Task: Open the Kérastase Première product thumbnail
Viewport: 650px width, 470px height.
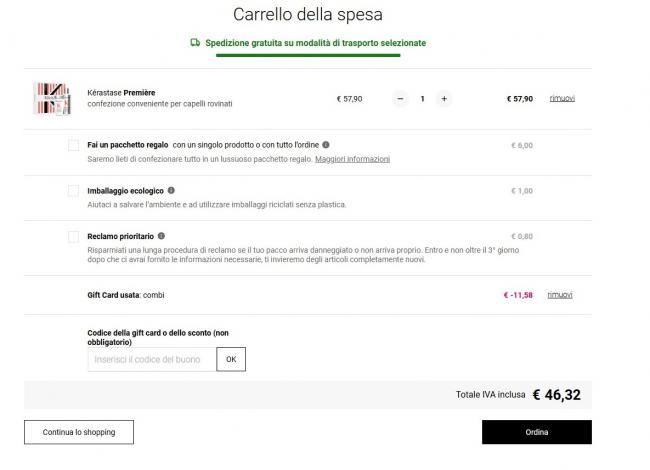Action: [52, 99]
